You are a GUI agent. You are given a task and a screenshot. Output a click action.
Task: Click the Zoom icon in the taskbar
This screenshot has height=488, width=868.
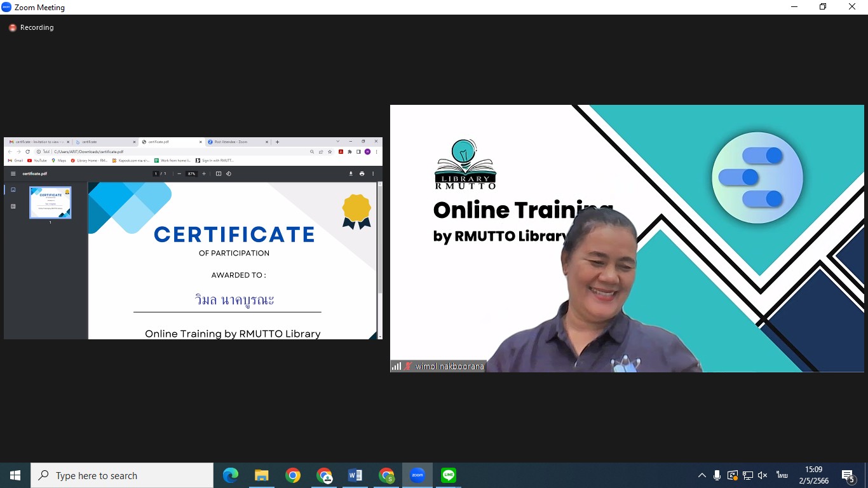[417, 475]
